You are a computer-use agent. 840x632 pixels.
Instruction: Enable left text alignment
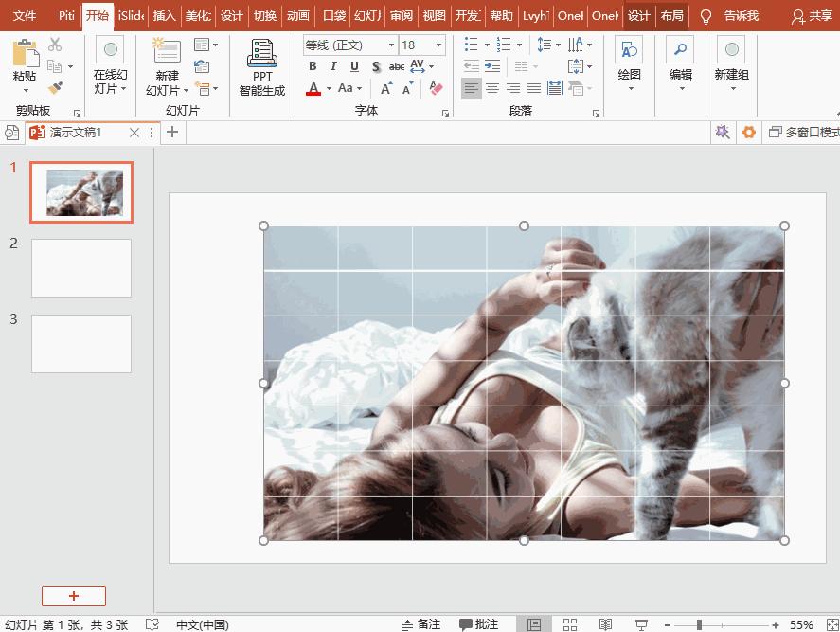(x=471, y=88)
